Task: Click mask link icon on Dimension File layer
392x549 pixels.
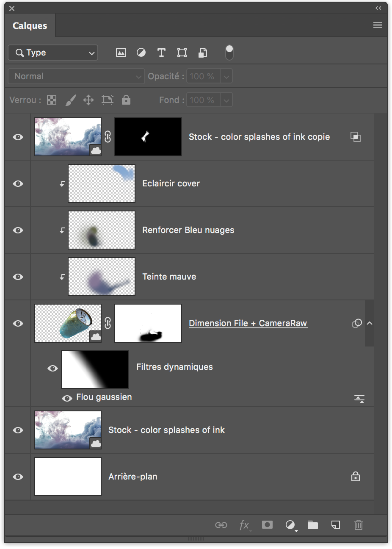Action: (108, 323)
